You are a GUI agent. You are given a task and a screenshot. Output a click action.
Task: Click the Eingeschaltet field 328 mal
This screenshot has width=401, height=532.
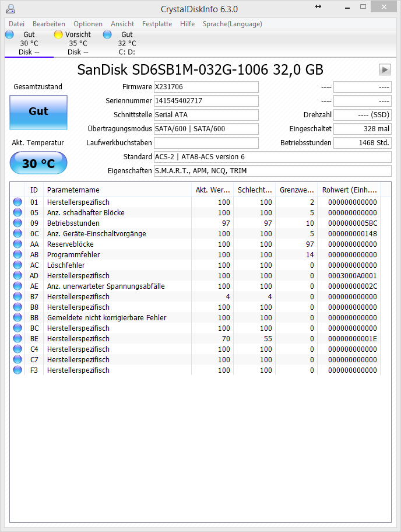(363, 128)
